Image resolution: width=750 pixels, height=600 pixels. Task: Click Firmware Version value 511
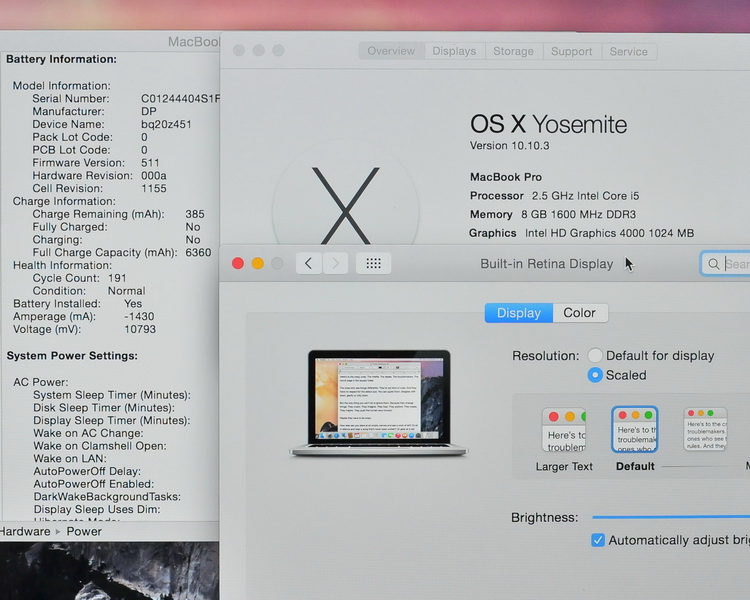click(150, 163)
